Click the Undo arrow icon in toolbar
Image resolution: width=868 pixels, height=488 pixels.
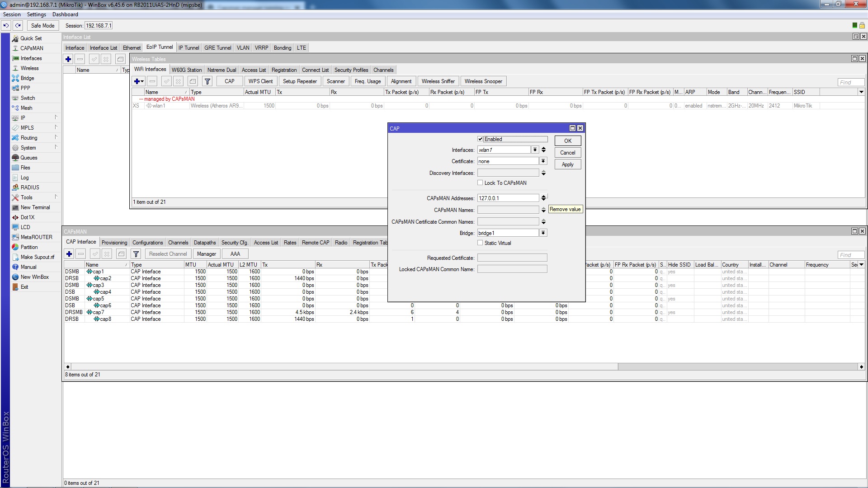pos(6,26)
